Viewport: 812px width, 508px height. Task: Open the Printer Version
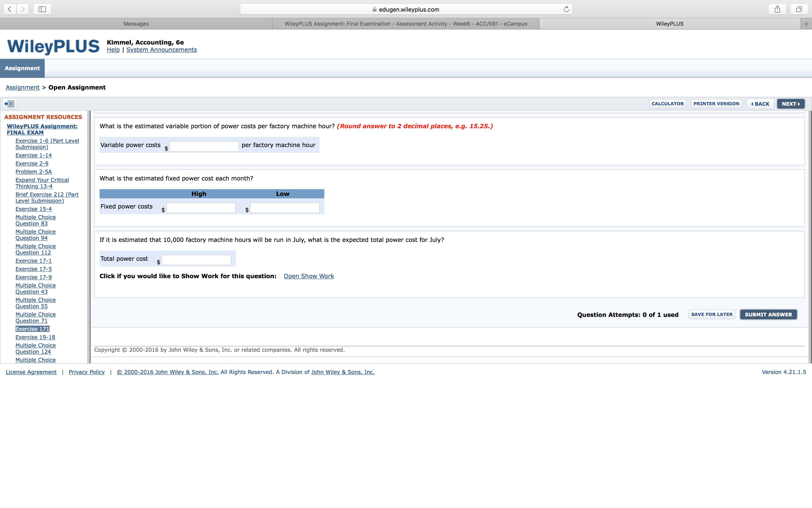(716, 104)
